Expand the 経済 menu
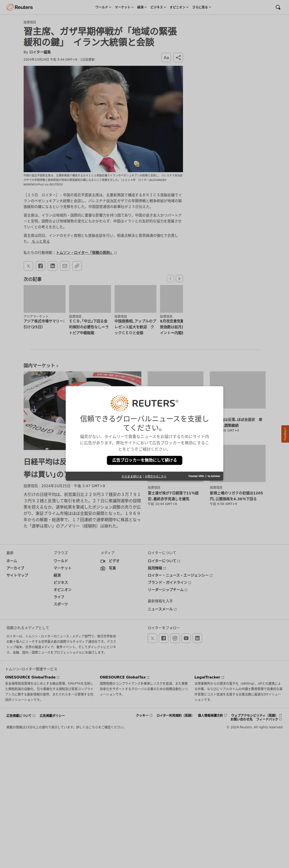 tap(142, 7)
